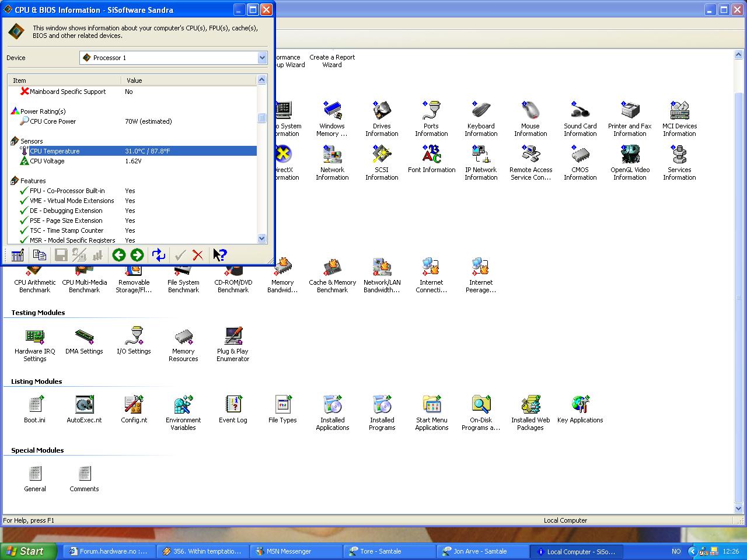Click the NO language indicator
The height and width of the screenshot is (560, 747).
676,551
